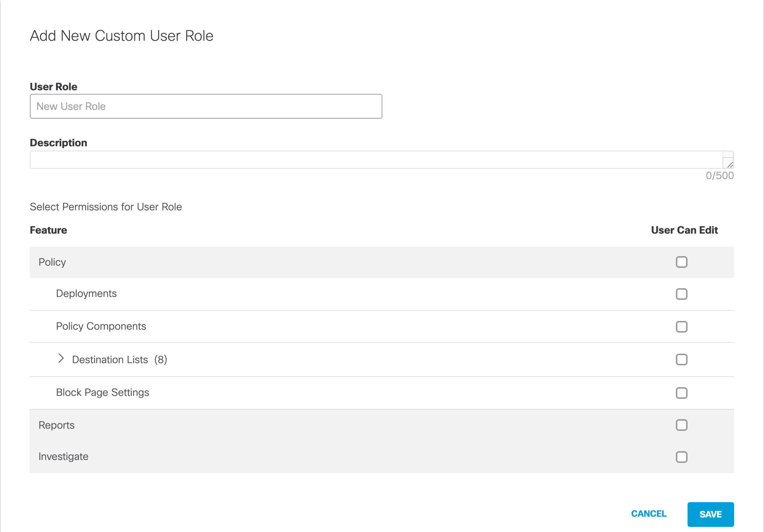Click the Investigate feature row
This screenshot has height=532, width=764.
pyautogui.click(x=63, y=457)
